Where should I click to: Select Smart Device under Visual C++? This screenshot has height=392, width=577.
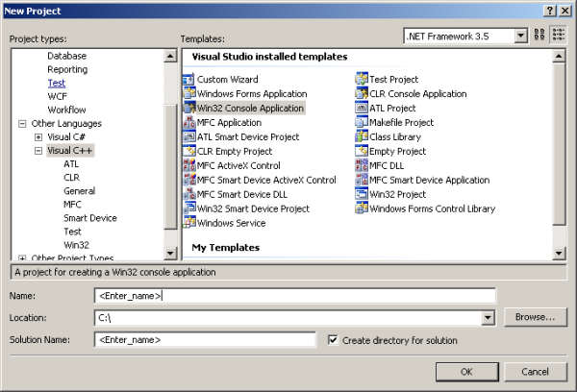90,218
